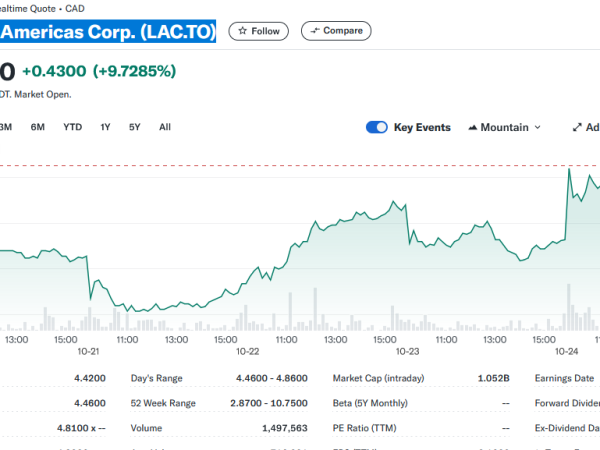Image resolution: width=600 pixels, height=450 pixels.
Task: Show the 1Y price history
Action: click(105, 127)
